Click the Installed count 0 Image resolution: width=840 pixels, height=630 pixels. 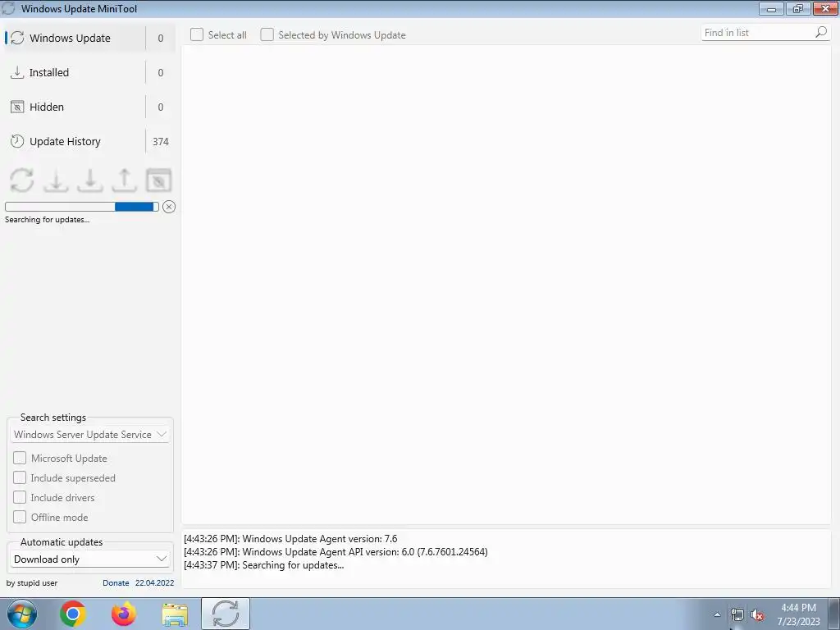tap(160, 72)
